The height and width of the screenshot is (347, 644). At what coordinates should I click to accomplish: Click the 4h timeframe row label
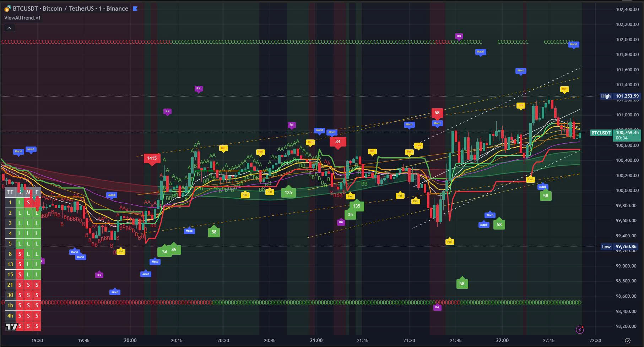(10, 316)
